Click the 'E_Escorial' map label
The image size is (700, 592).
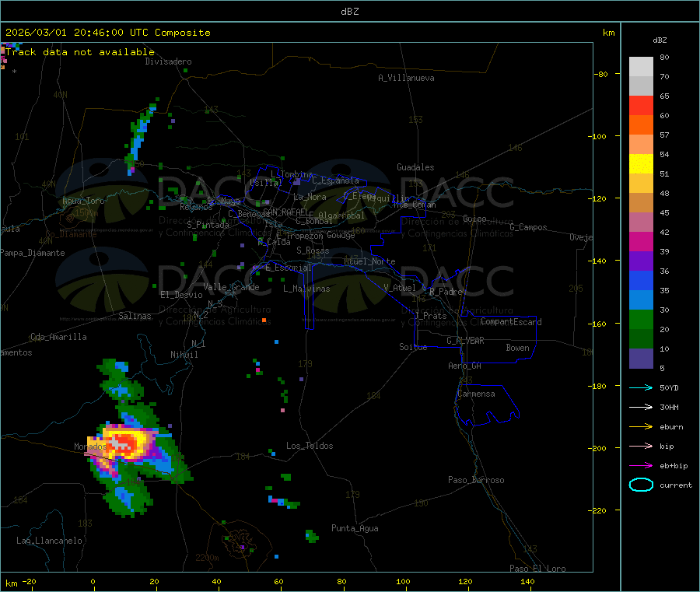coord(289,268)
